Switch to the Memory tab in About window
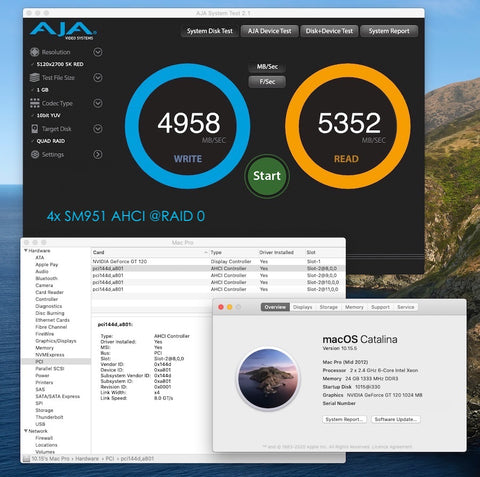480x477 pixels. (354, 307)
